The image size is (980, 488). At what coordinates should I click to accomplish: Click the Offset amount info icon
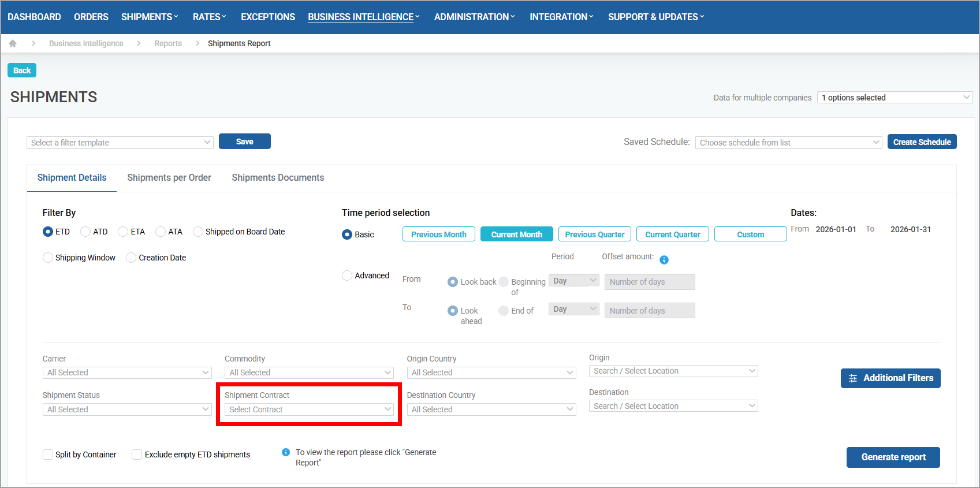pos(664,260)
